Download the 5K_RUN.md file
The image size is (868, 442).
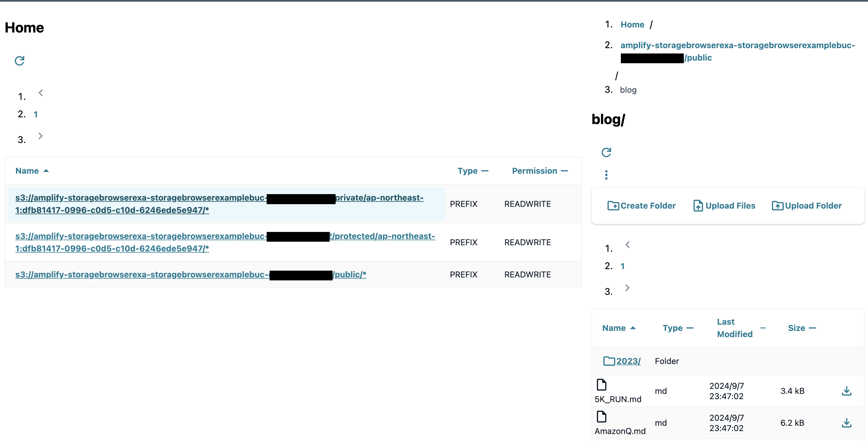click(x=846, y=391)
